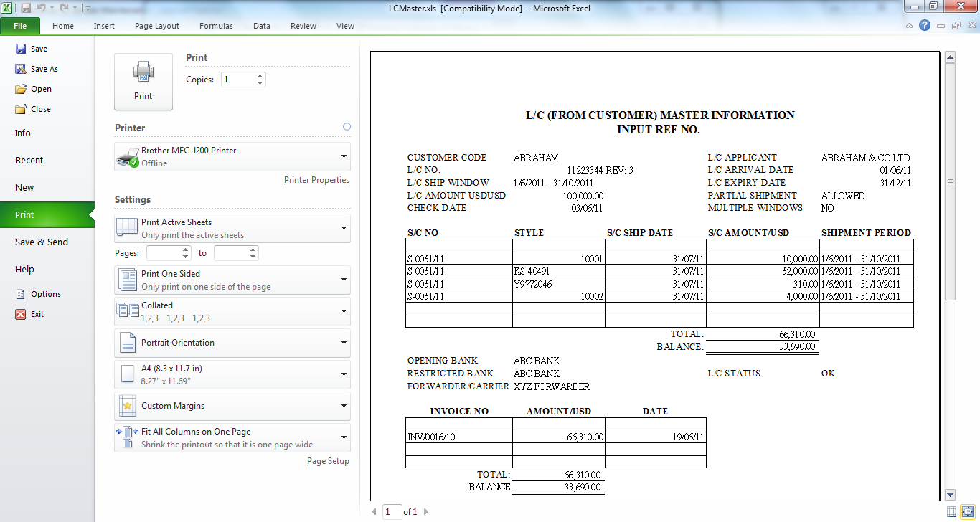This screenshot has width=980, height=522.
Task: Switch to the Formulas tab
Action: 216,26
